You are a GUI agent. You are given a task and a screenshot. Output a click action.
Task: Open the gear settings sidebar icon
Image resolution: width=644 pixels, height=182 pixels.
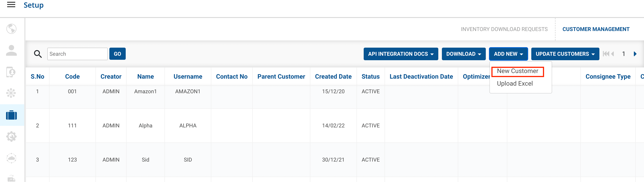[x=11, y=137]
